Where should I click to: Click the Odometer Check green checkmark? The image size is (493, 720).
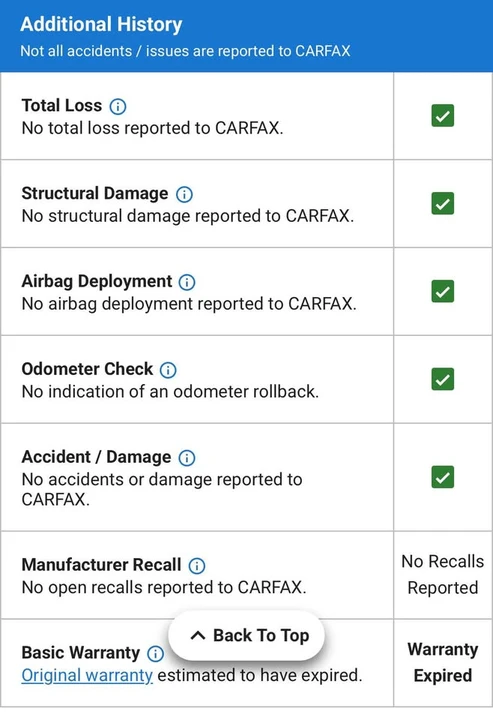[443, 379]
